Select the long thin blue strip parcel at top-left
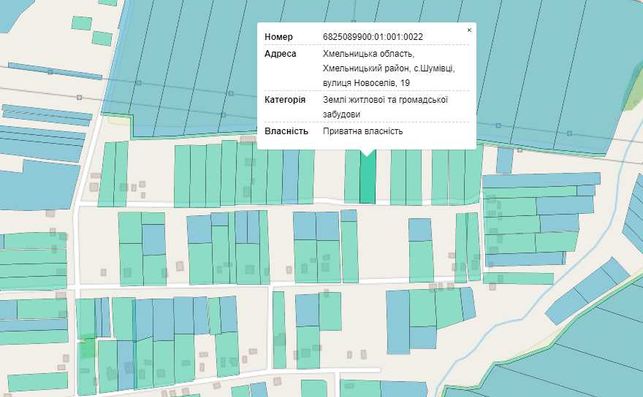 (55, 71)
